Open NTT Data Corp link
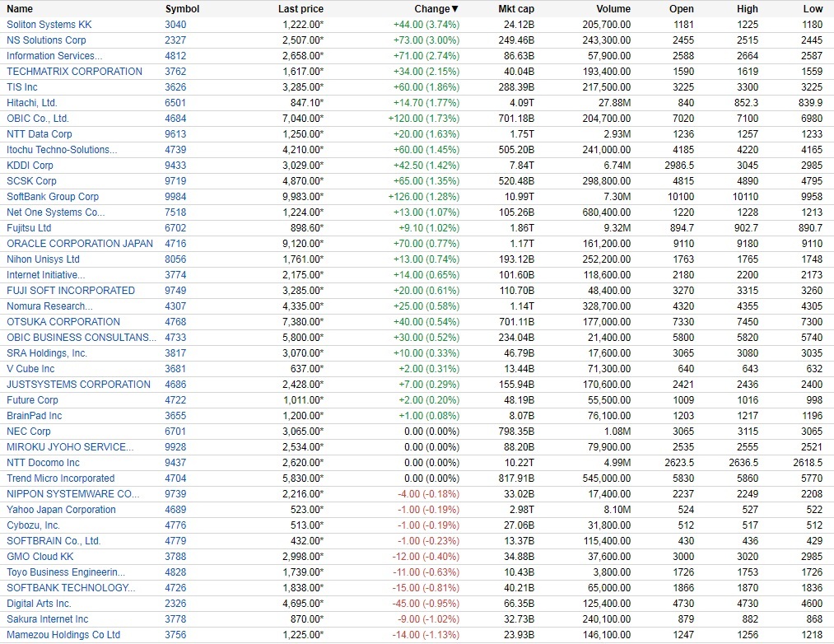Screen dimensions: 834x644 click(x=40, y=134)
